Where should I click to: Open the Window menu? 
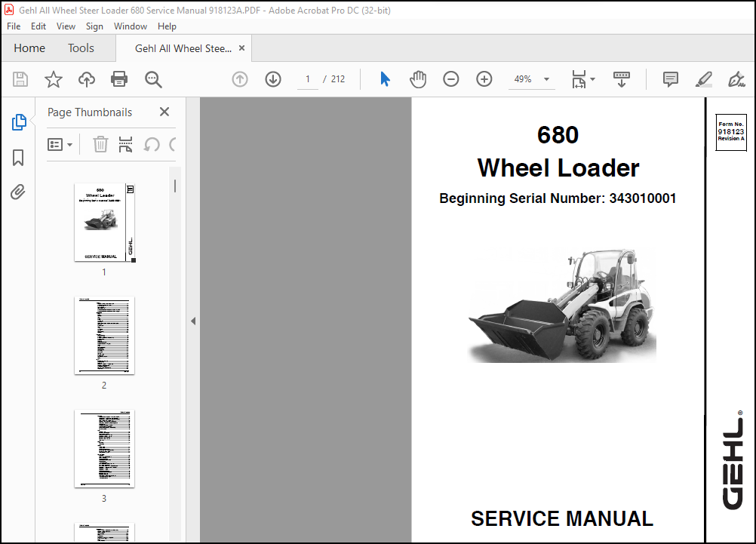(131, 26)
